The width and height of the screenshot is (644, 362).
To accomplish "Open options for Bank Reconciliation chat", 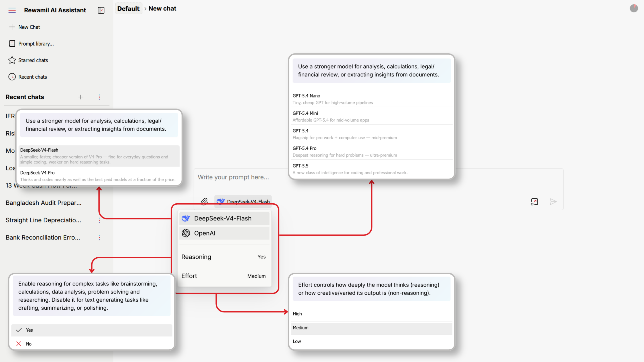I will (x=99, y=238).
